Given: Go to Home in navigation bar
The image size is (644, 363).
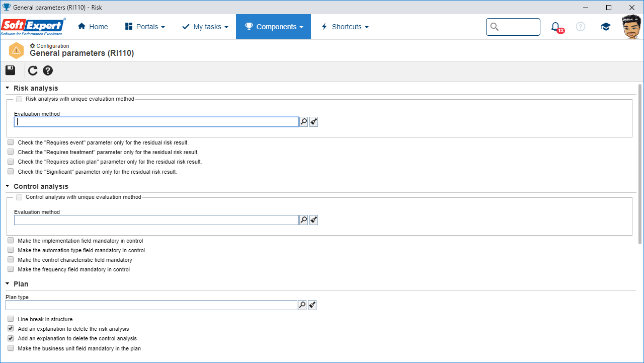Looking at the screenshot, I should [93, 27].
